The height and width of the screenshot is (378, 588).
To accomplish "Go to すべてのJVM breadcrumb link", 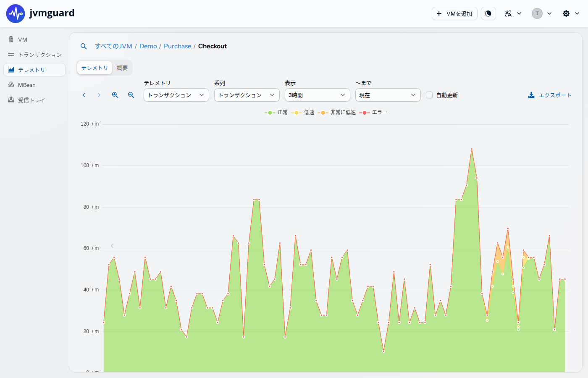I will tap(113, 46).
